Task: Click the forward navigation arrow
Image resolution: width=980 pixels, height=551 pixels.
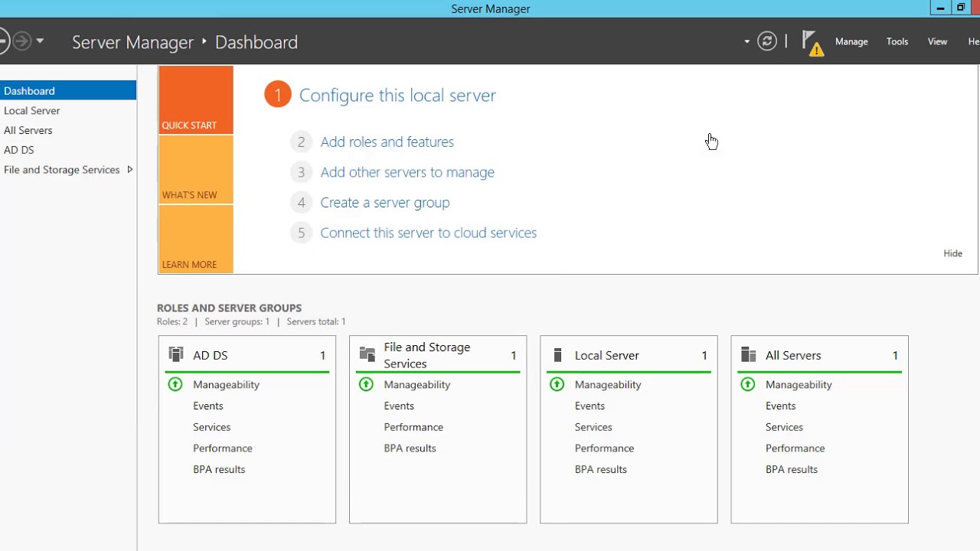Action: pyautogui.click(x=21, y=41)
